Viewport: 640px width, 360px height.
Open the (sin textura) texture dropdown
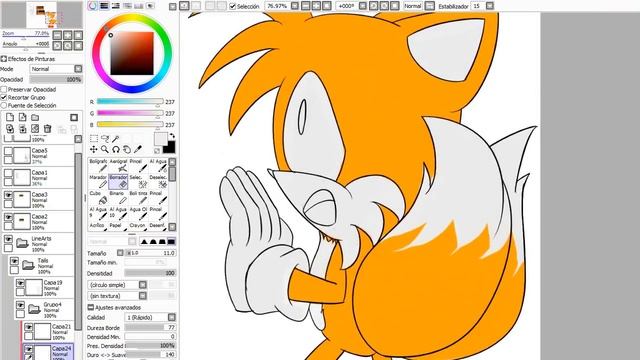[x=142, y=296]
